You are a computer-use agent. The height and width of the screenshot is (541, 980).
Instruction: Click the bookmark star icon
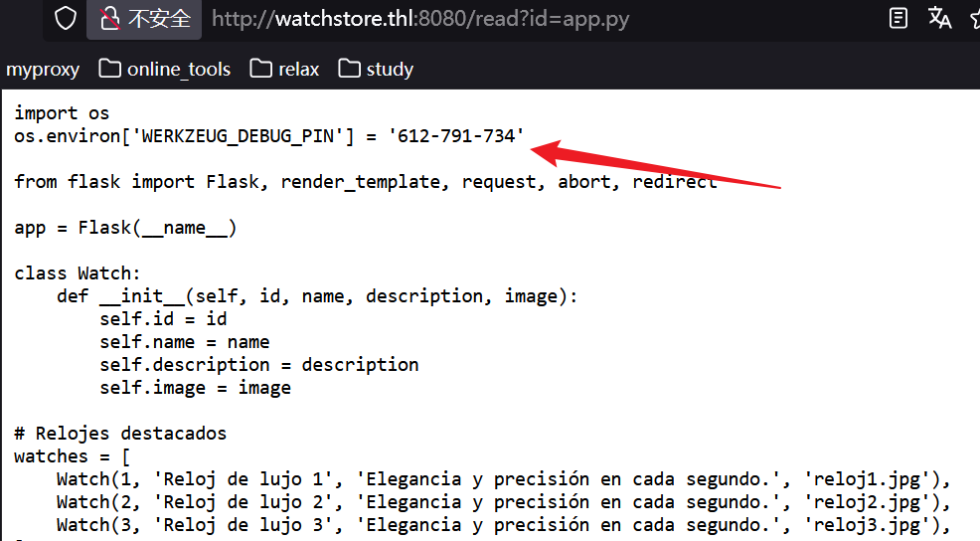(974, 19)
